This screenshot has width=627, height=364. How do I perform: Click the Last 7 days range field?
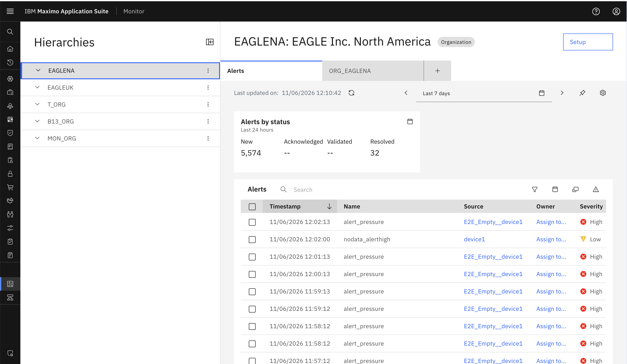[x=484, y=93]
